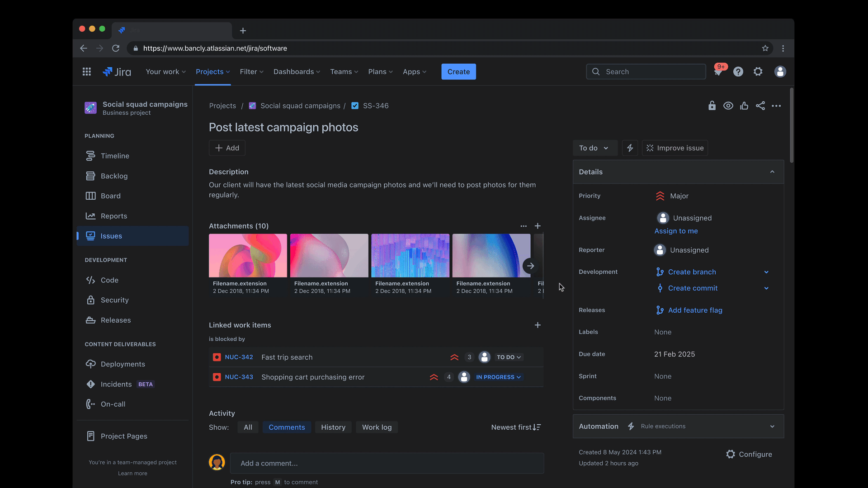Screen dimensions: 868x488
Task: Add an attachment with plus icon
Action: pyautogui.click(x=538, y=226)
